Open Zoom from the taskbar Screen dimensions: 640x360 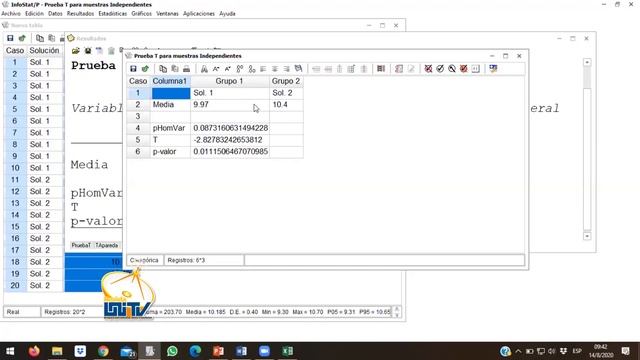(x=264, y=351)
